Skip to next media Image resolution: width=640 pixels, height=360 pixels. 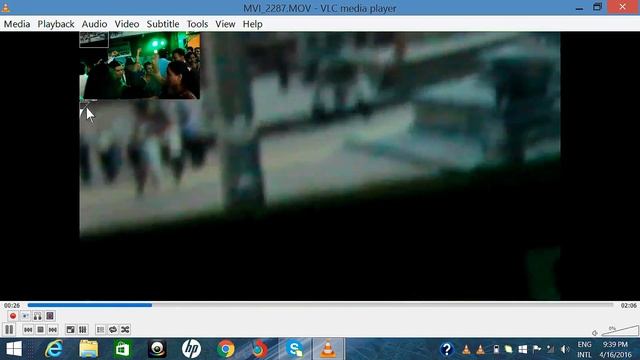point(53,329)
